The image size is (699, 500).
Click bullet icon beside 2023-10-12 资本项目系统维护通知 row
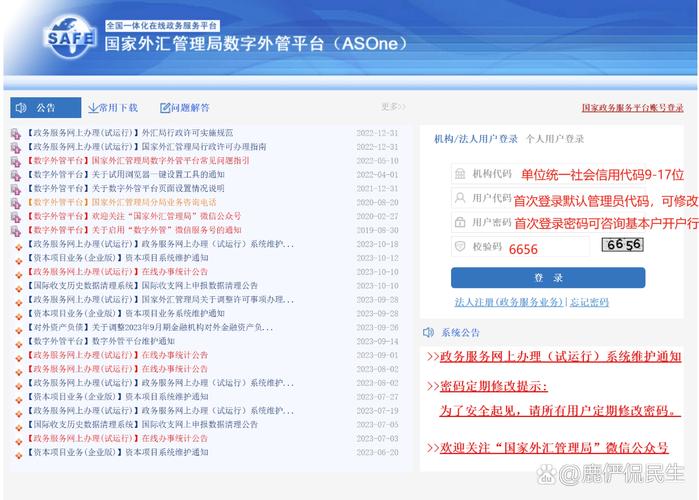point(19,261)
